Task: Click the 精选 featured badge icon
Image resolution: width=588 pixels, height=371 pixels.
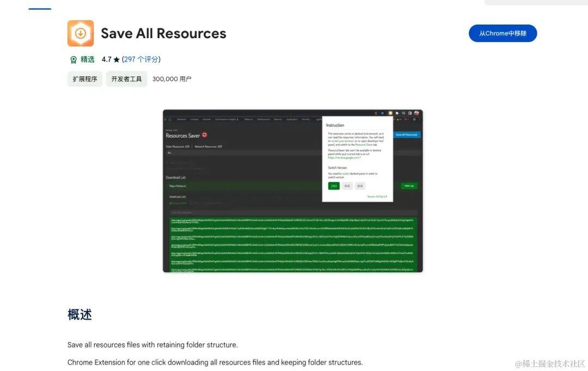Action: [73, 59]
